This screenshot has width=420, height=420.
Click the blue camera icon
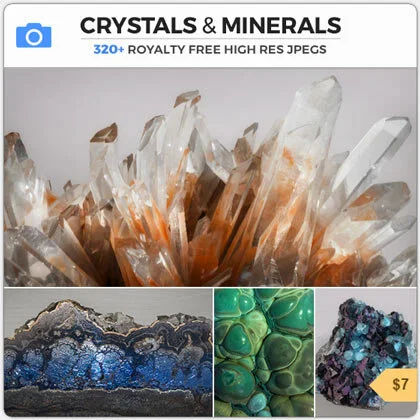[x=34, y=35]
